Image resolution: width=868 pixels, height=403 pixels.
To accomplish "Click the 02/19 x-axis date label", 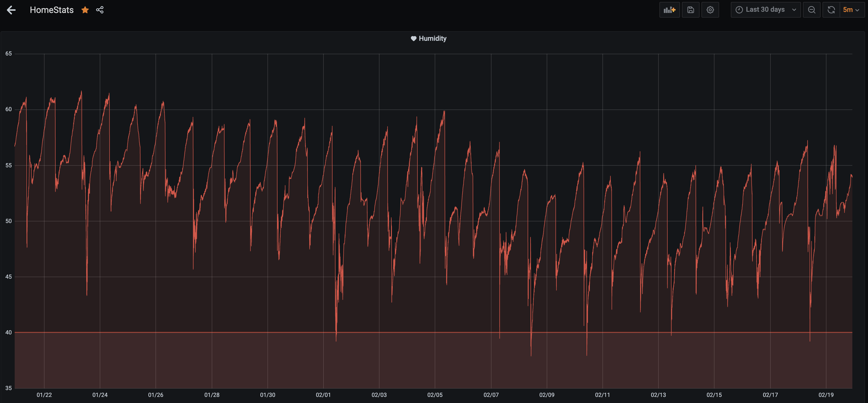I will pyautogui.click(x=826, y=395).
